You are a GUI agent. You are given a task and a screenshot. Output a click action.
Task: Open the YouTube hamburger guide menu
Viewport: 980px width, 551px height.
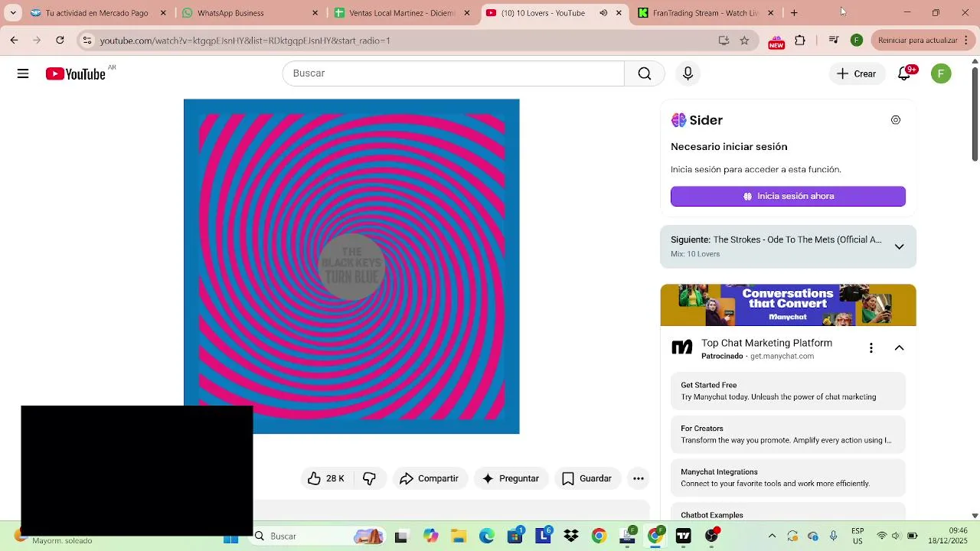tap(23, 73)
